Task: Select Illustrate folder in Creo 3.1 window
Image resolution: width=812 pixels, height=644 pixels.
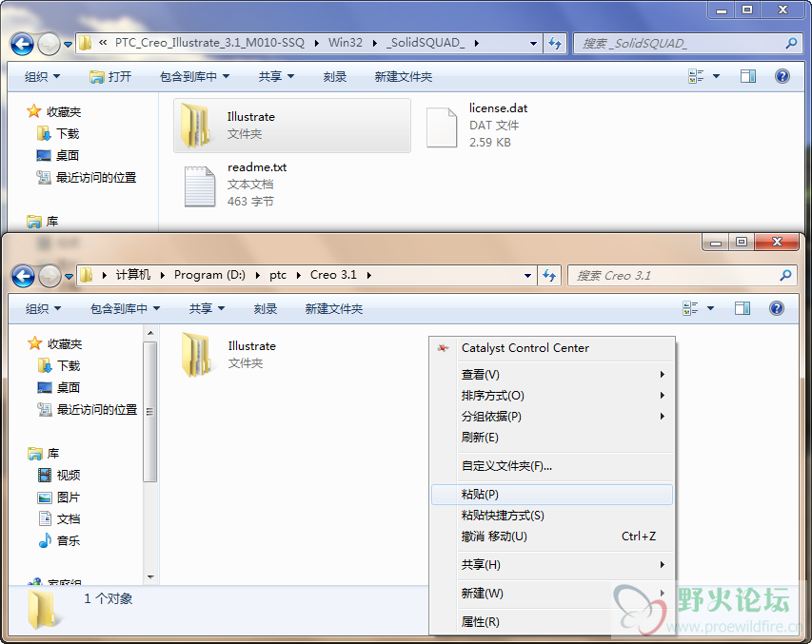Action: click(230, 355)
